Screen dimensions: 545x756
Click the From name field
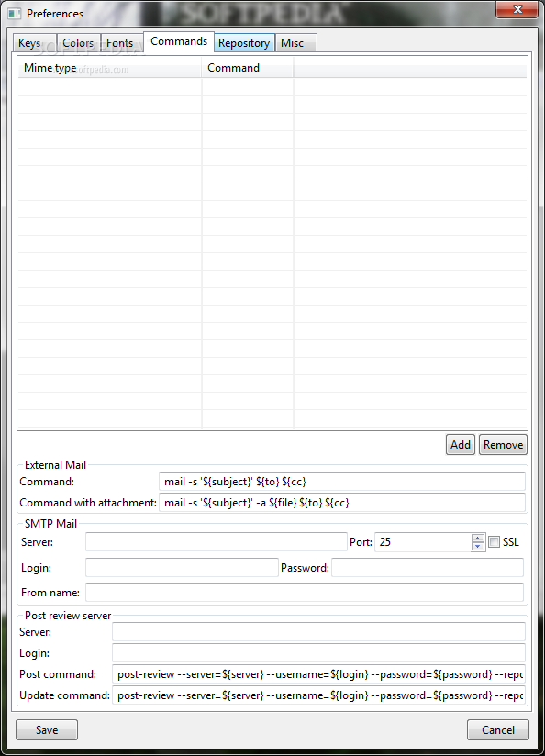tap(305, 592)
